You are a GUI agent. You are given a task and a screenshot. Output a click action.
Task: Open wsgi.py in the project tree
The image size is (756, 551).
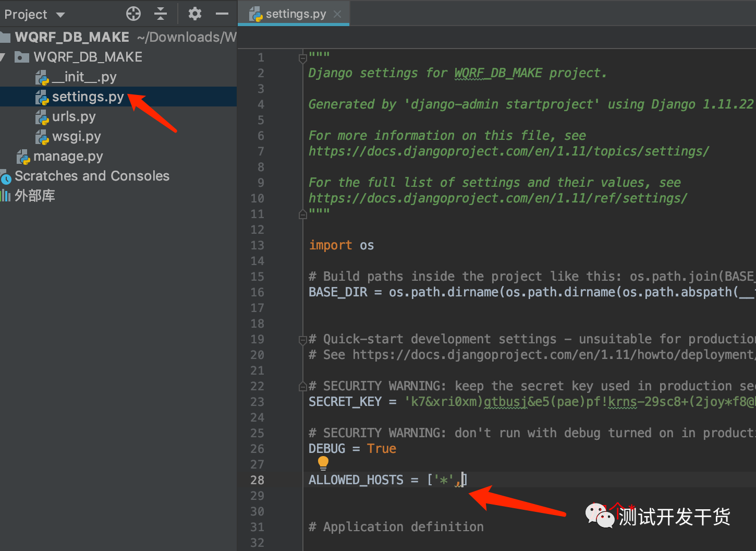click(76, 137)
